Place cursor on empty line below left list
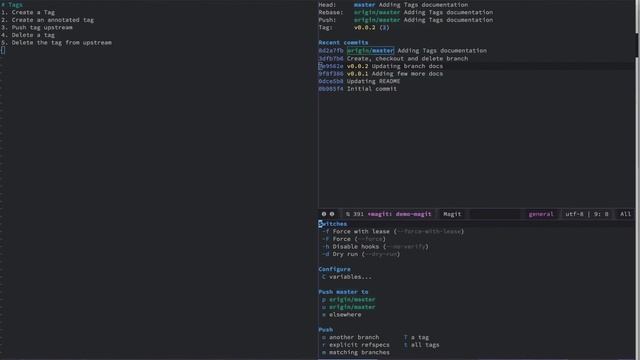Image resolution: width=640 pixels, height=360 pixels. tap(3, 50)
